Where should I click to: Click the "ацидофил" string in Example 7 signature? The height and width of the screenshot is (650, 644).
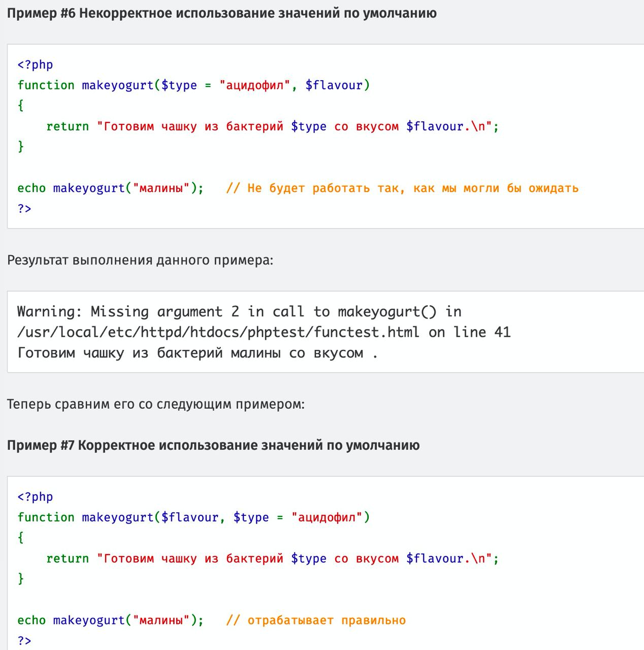point(327,517)
